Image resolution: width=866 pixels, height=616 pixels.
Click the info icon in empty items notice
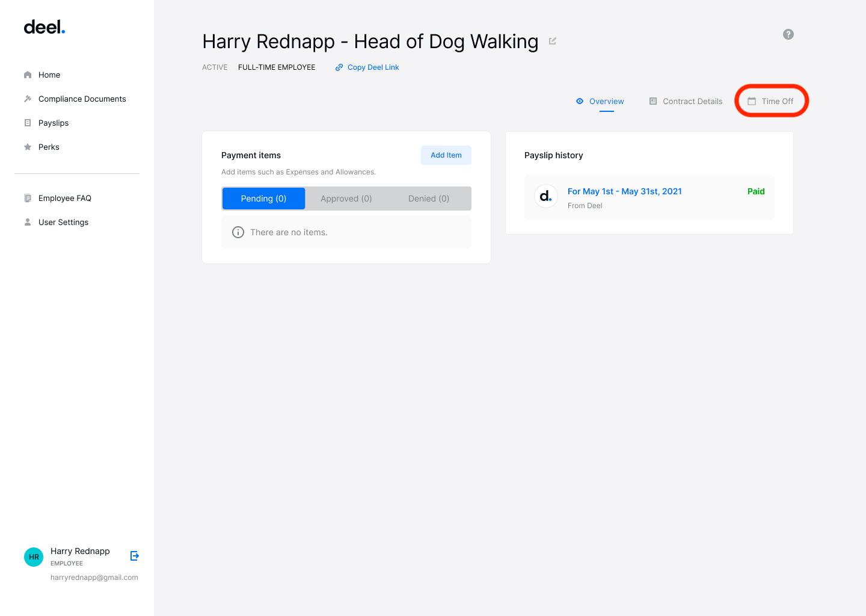tap(238, 232)
